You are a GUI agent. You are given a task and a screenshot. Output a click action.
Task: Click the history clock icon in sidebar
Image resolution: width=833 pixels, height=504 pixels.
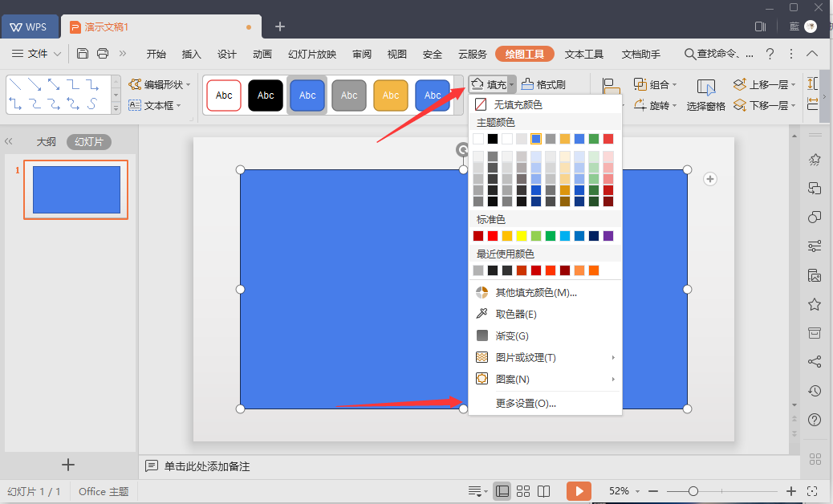(x=815, y=391)
